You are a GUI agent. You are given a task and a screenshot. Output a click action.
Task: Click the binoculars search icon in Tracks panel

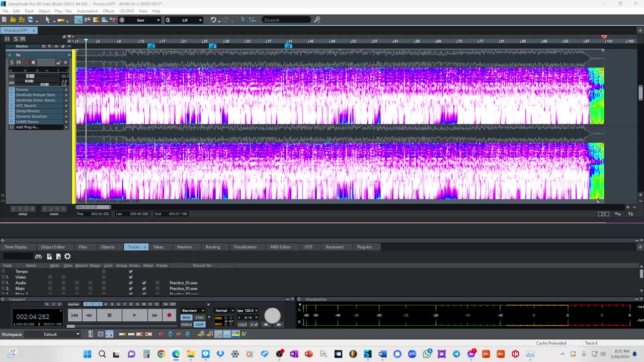pos(38,256)
